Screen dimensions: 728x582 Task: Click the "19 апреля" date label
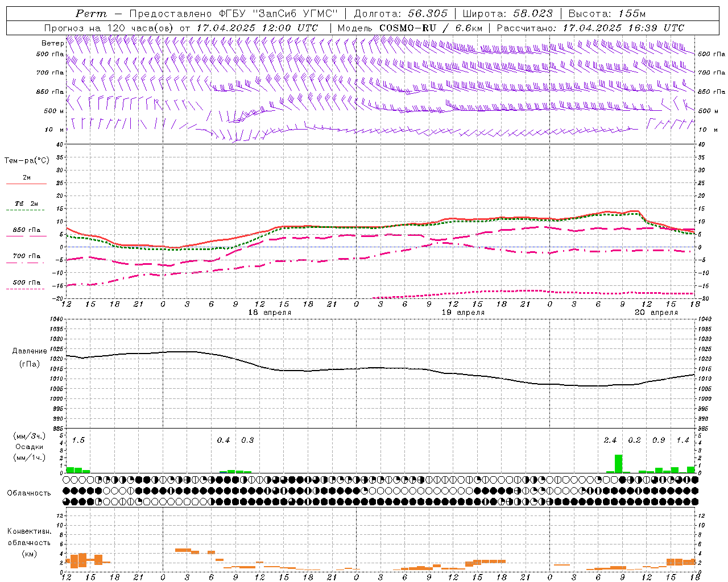click(x=463, y=313)
